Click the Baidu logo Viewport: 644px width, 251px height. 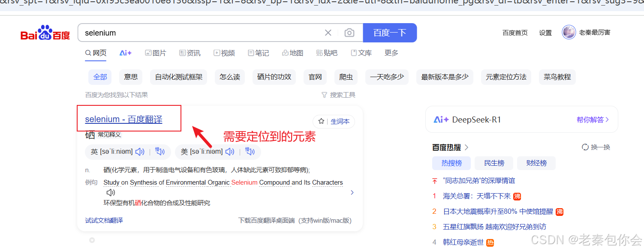[x=45, y=33]
